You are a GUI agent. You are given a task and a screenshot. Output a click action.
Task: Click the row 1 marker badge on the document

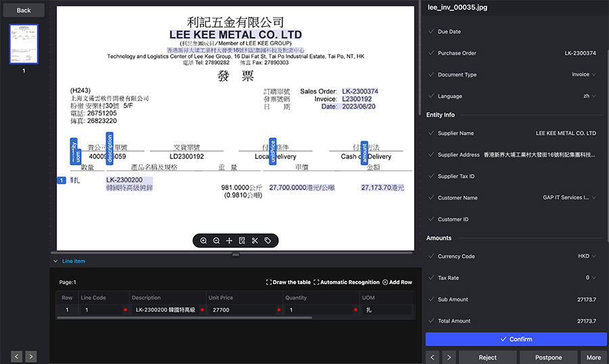pyautogui.click(x=62, y=180)
